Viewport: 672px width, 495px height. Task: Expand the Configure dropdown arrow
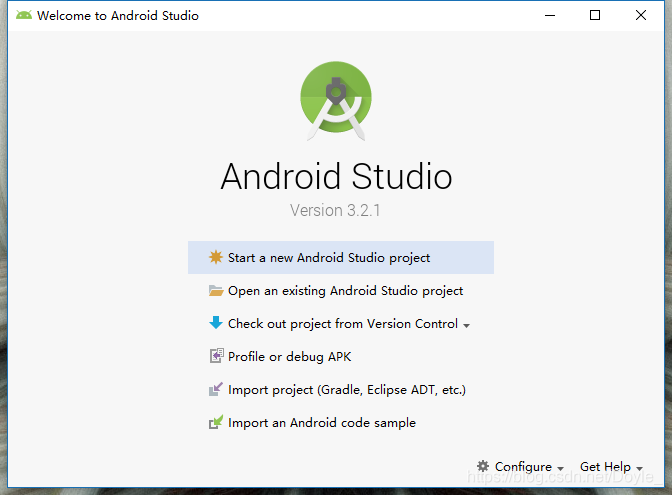(x=560, y=468)
